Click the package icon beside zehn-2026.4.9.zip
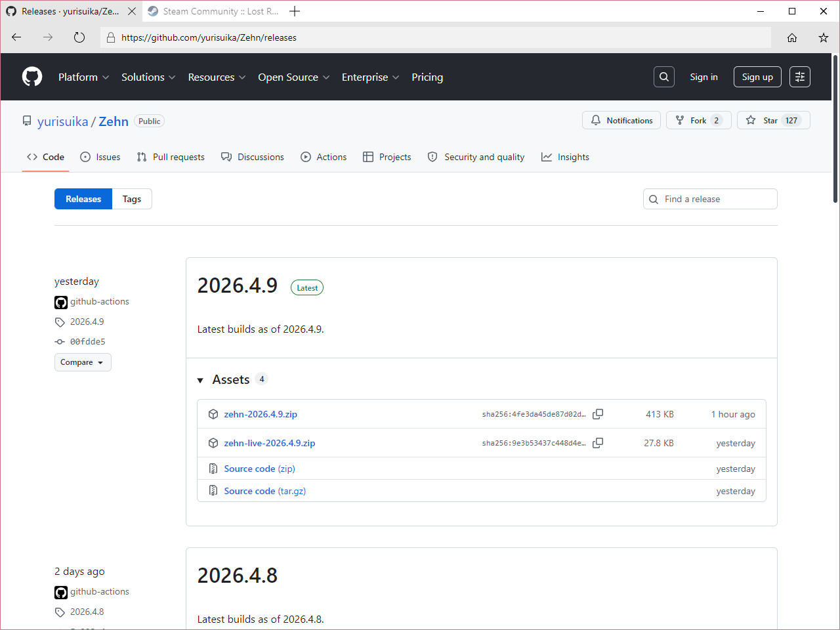Image resolution: width=840 pixels, height=630 pixels. tap(213, 414)
